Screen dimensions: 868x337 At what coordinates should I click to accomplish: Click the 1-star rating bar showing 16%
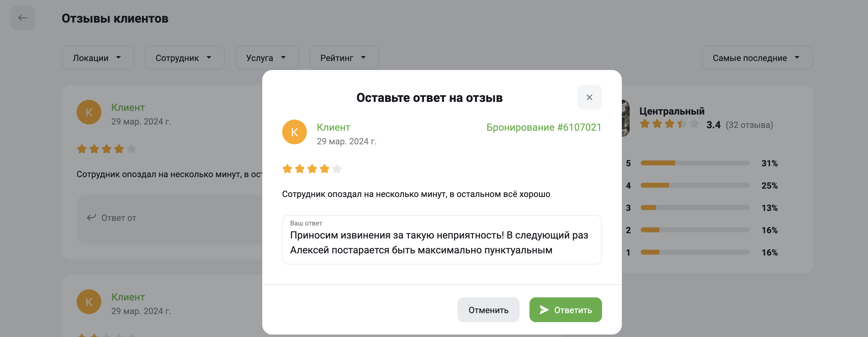point(695,252)
